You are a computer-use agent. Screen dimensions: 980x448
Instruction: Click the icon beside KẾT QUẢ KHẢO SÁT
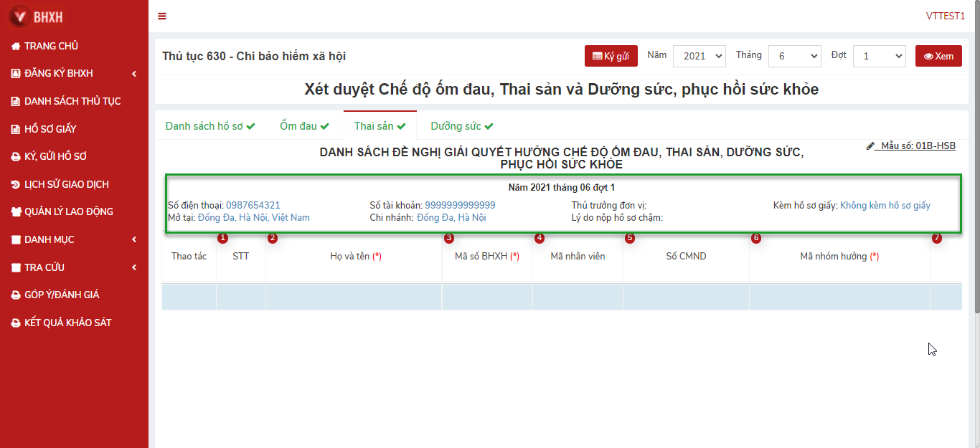pyautogui.click(x=15, y=323)
